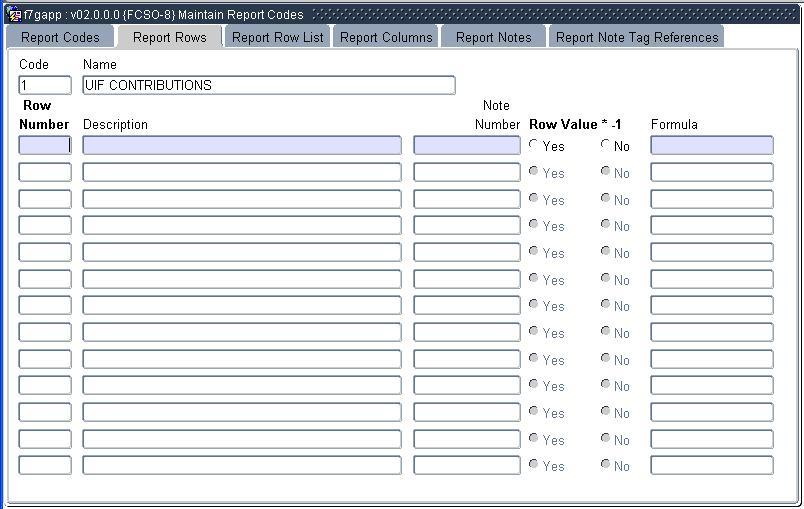Switch to the Report Row List tab
The height and width of the screenshot is (509, 804).
click(x=277, y=37)
